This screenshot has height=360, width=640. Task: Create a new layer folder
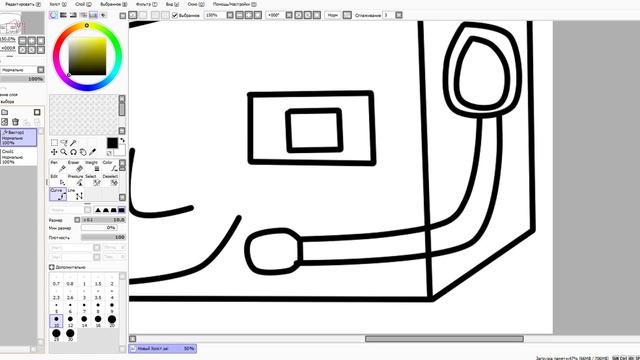[4, 112]
